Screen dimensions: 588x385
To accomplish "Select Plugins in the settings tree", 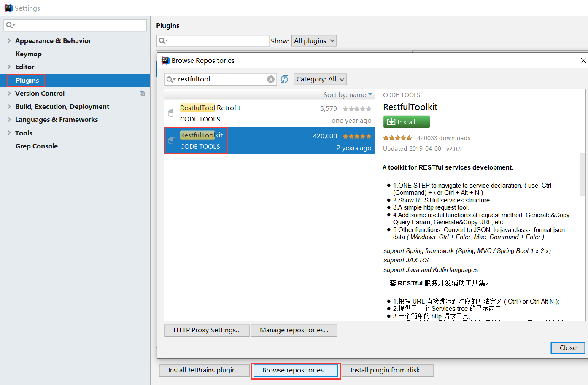I will [27, 80].
